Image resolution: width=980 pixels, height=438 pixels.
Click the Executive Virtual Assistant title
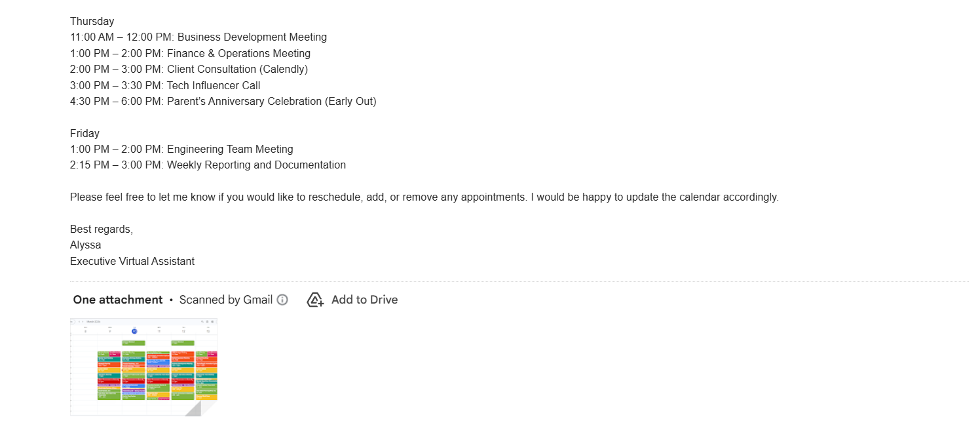[x=132, y=262]
